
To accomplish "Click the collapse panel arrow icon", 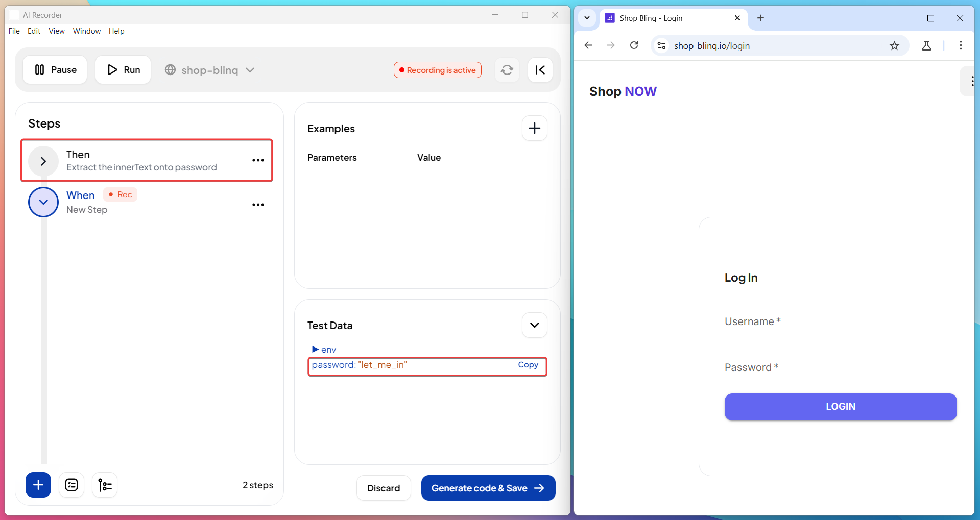I will (540, 70).
